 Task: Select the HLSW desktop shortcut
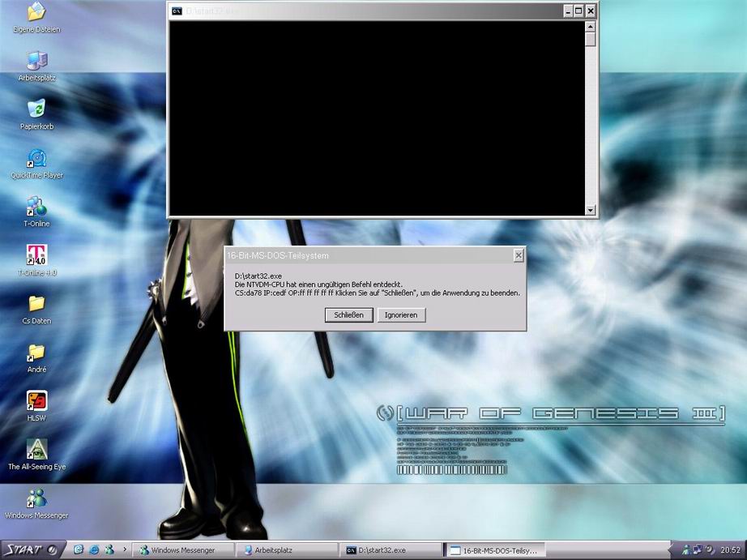(36, 407)
